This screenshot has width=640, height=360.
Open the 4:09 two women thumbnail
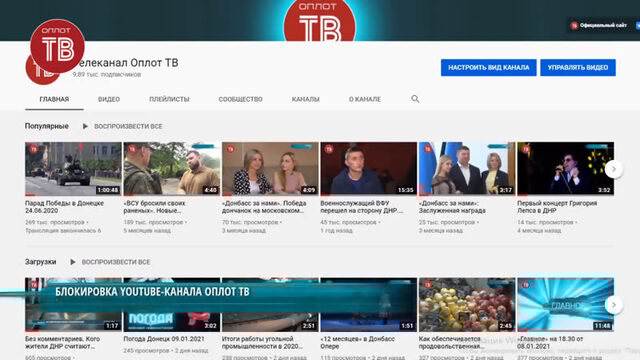(x=270, y=169)
